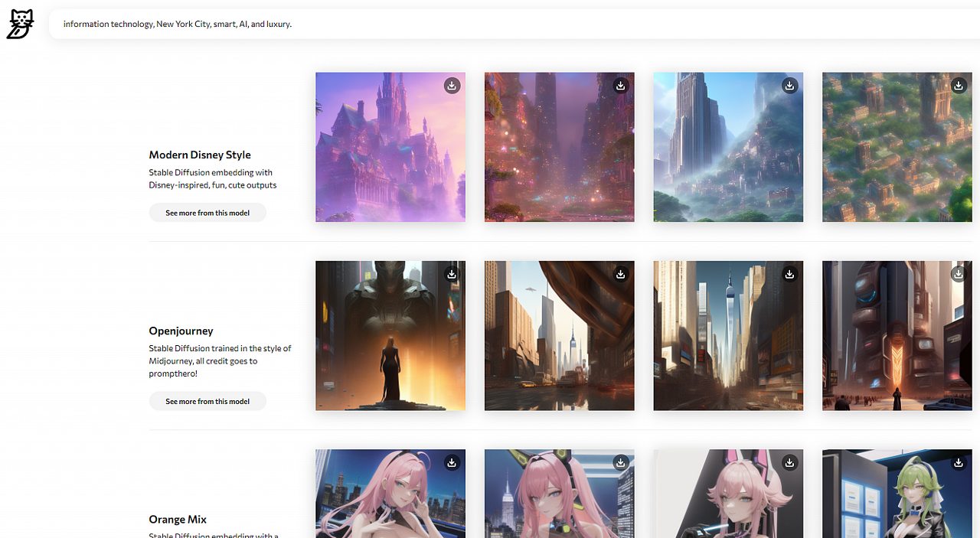Open the misty skyscraper mountain thumbnail
The width and height of the screenshot is (980, 538).
coord(728,147)
